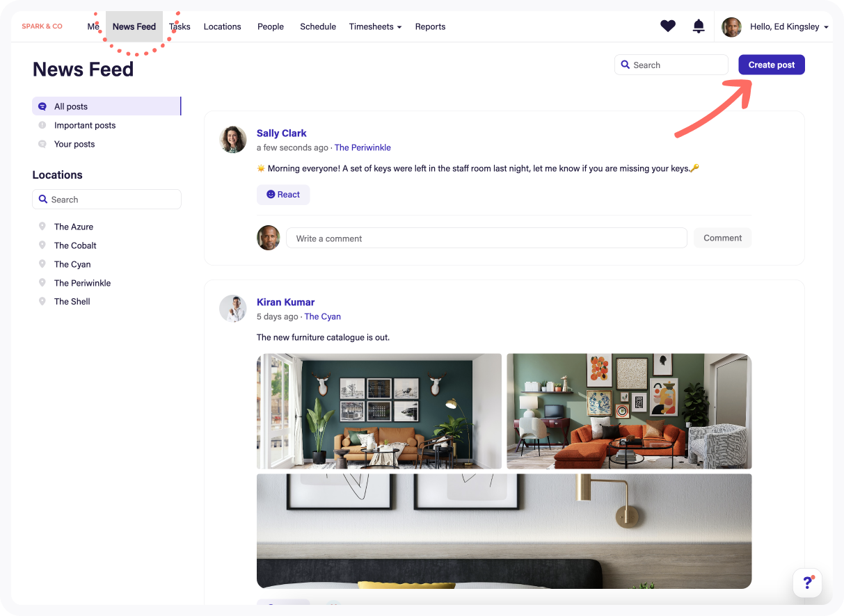The image size is (844, 616).
Task: Select the All posts chat bubble icon
Action: click(43, 106)
